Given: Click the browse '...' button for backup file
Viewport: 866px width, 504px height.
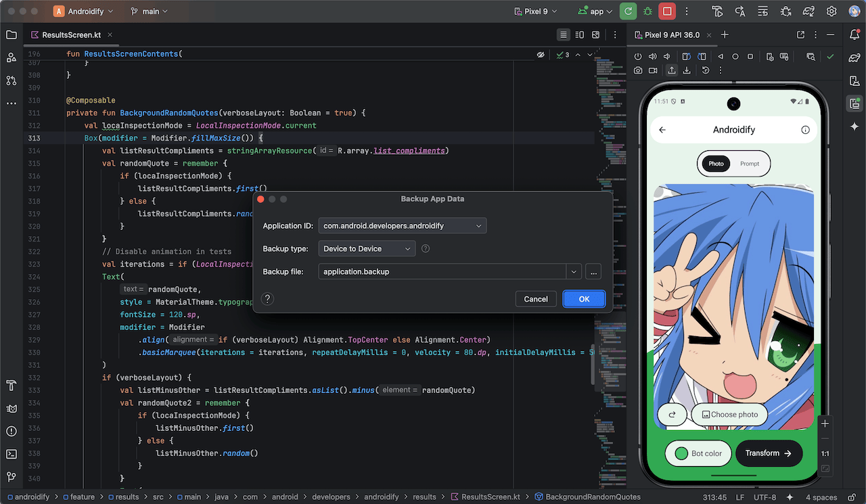Looking at the screenshot, I should point(593,272).
